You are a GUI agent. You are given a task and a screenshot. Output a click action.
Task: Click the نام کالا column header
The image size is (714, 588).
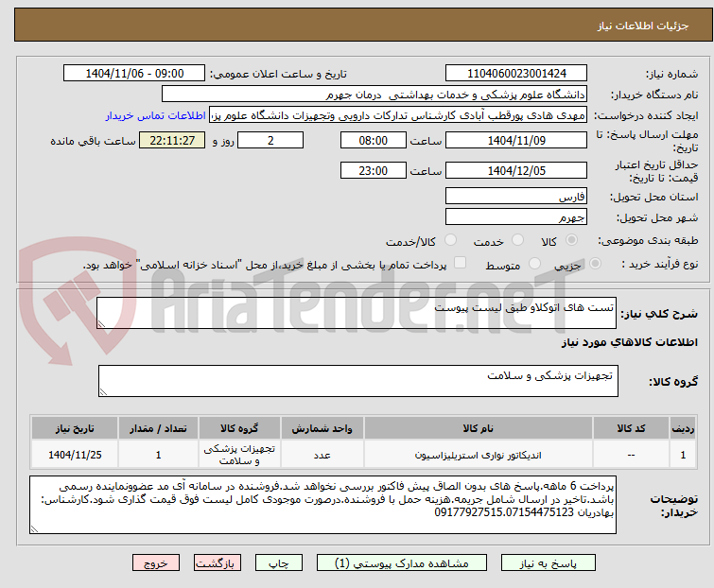tap(479, 428)
